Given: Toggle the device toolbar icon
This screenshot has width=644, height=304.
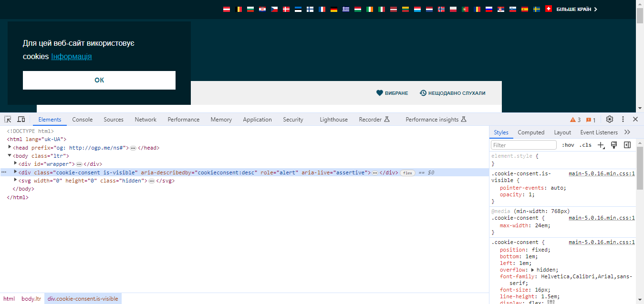Looking at the screenshot, I should tap(21, 119).
